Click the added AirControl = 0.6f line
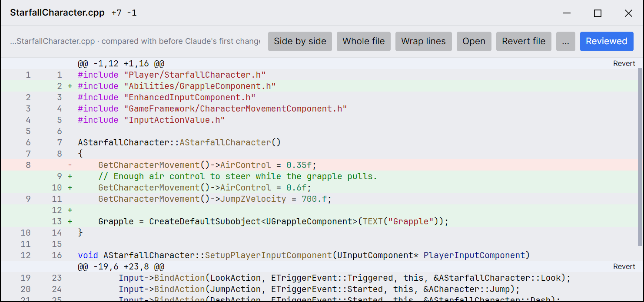644x302 pixels. pyautogui.click(x=319, y=187)
